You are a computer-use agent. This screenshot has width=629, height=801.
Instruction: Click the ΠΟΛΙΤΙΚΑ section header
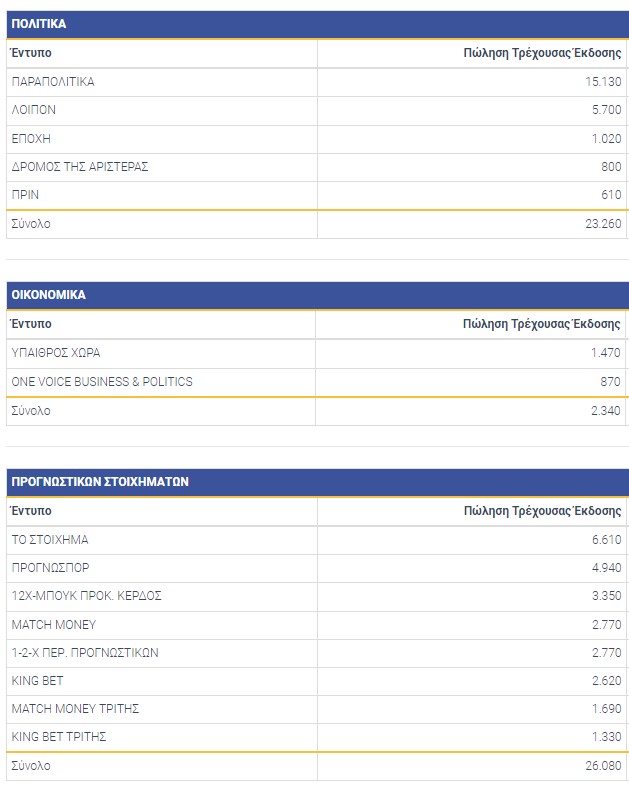click(x=39, y=24)
